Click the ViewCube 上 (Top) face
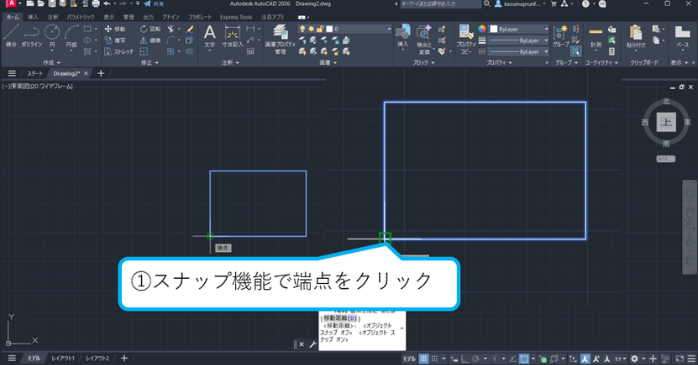 pyautogui.click(x=666, y=122)
